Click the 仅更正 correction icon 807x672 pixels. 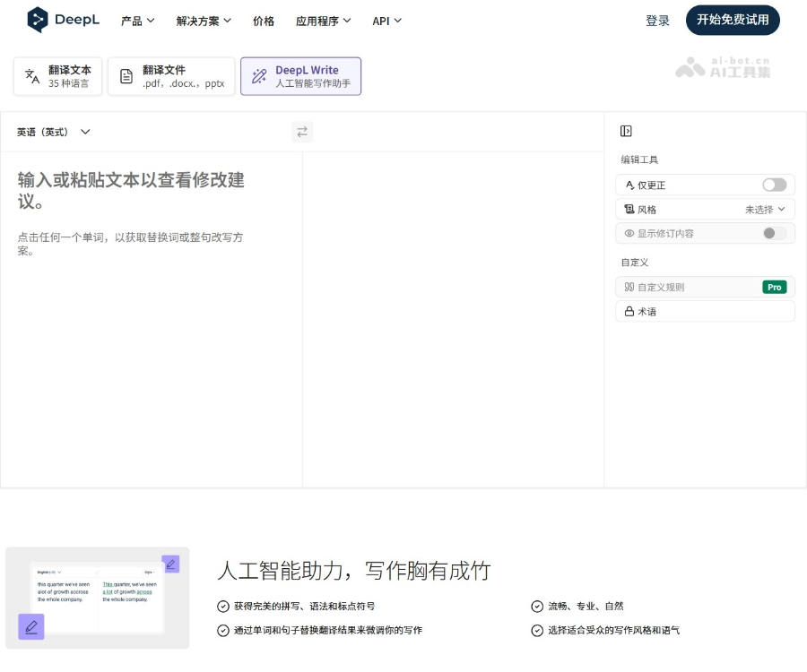tap(630, 185)
